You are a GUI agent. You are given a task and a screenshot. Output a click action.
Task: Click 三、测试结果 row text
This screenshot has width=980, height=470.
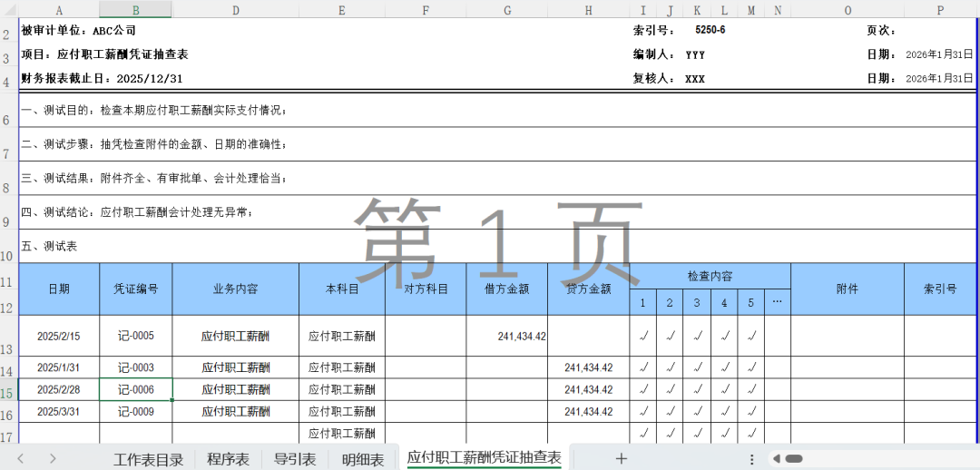(x=154, y=178)
